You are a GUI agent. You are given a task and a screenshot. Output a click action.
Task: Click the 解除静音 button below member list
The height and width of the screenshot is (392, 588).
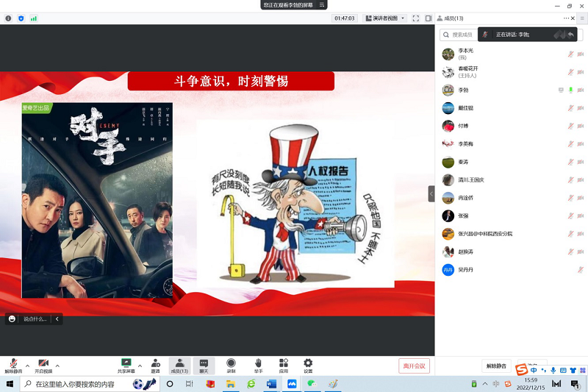click(x=496, y=366)
